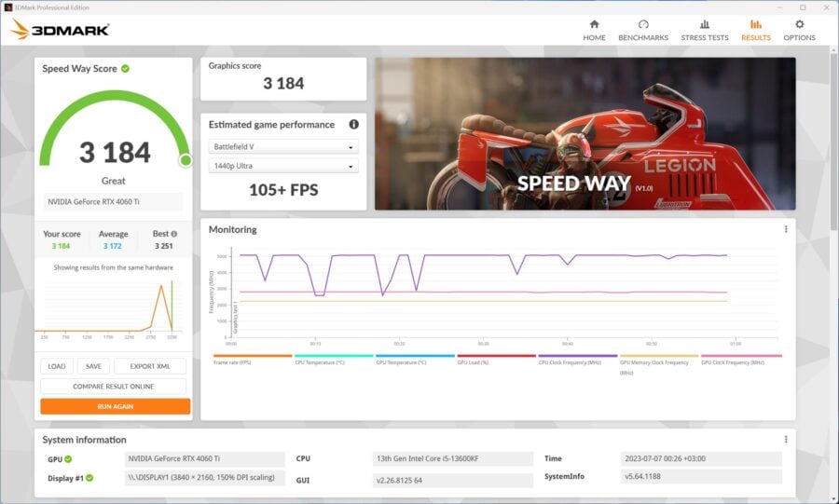
Task: Click the SystemInfo version v5.64.1188
Action: coord(701,476)
